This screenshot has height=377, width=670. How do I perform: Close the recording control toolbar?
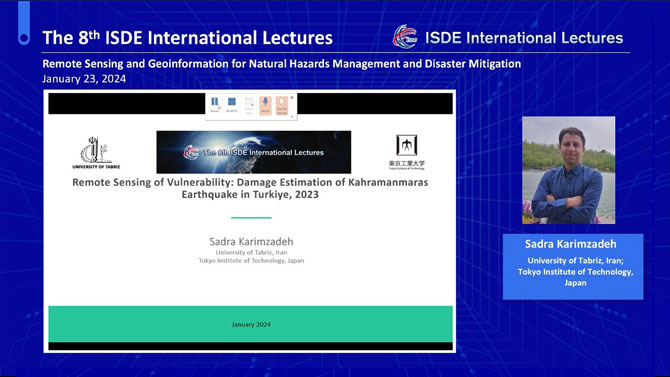click(x=292, y=97)
